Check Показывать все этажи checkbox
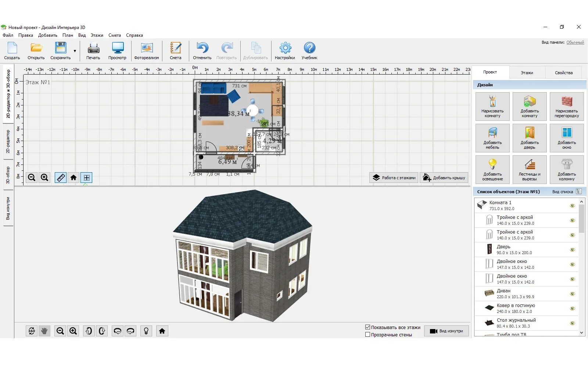 pyautogui.click(x=367, y=327)
